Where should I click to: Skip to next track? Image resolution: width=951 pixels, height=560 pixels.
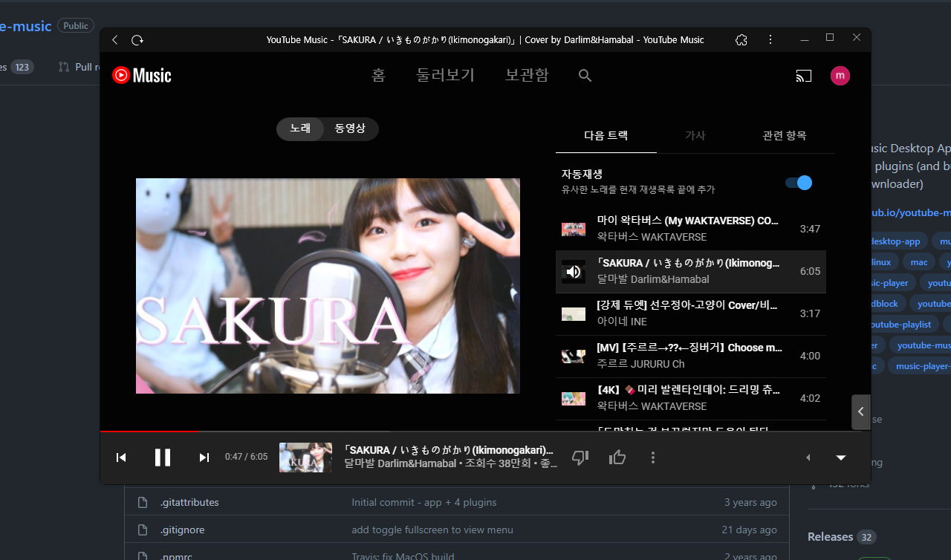point(204,458)
